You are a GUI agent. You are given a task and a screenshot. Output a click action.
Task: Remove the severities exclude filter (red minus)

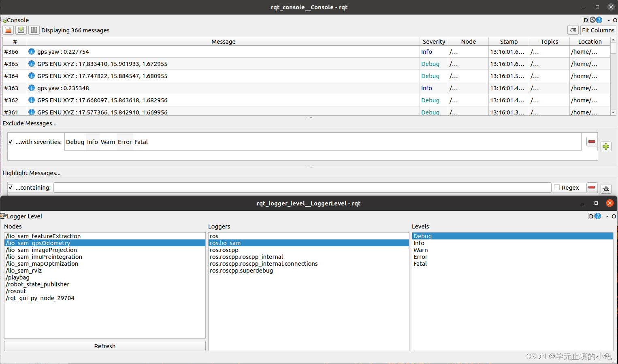click(592, 142)
